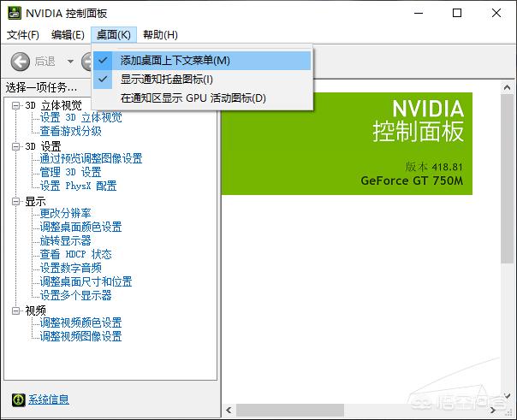The height and width of the screenshot is (420, 517).
Task: Open 设置 3D 立体视觉 task
Action: click(81, 117)
